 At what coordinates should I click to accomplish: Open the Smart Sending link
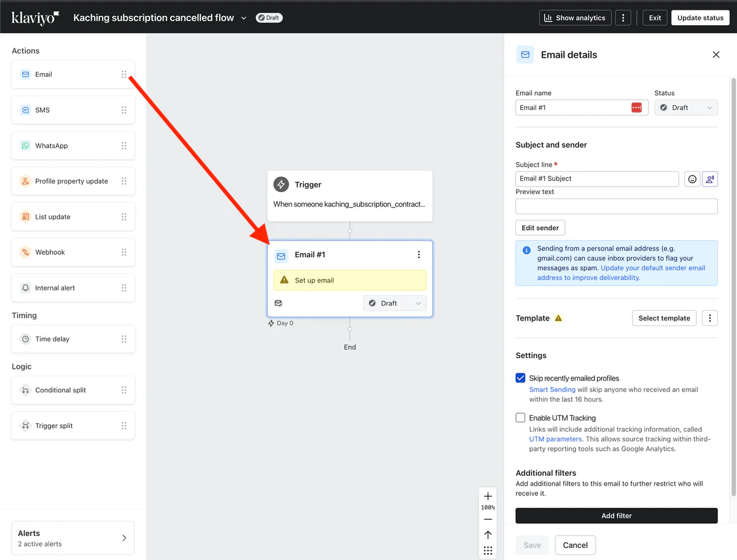[x=552, y=389]
